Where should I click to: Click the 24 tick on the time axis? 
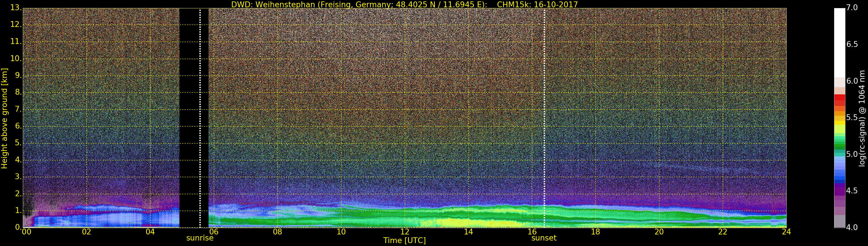click(786, 232)
